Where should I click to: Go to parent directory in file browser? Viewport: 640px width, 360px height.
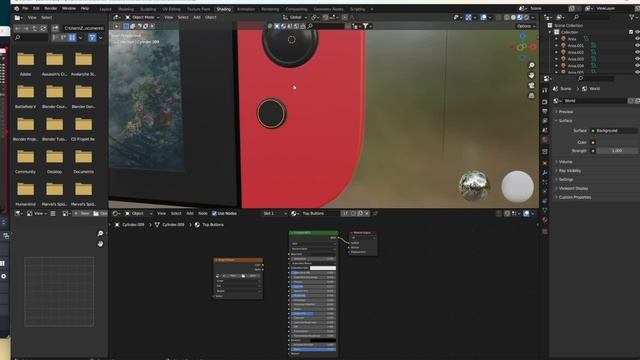35,28
